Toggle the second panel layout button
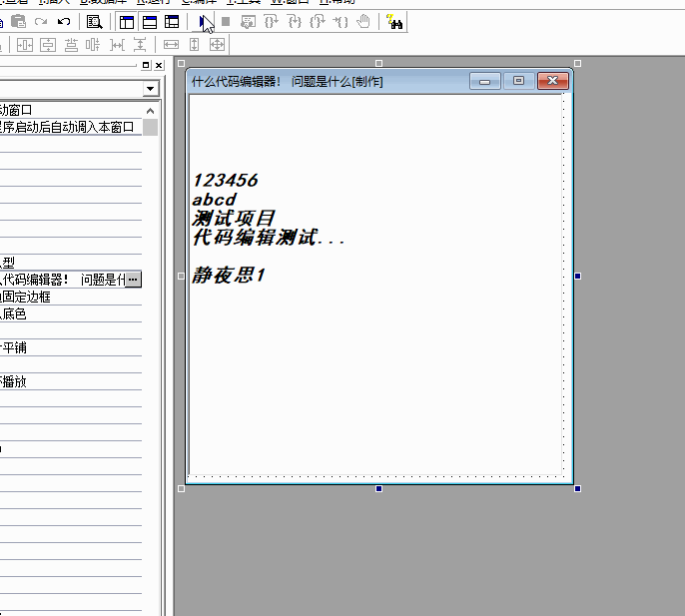The height and width of the screenshot is (616, 685). click(150, 21)
